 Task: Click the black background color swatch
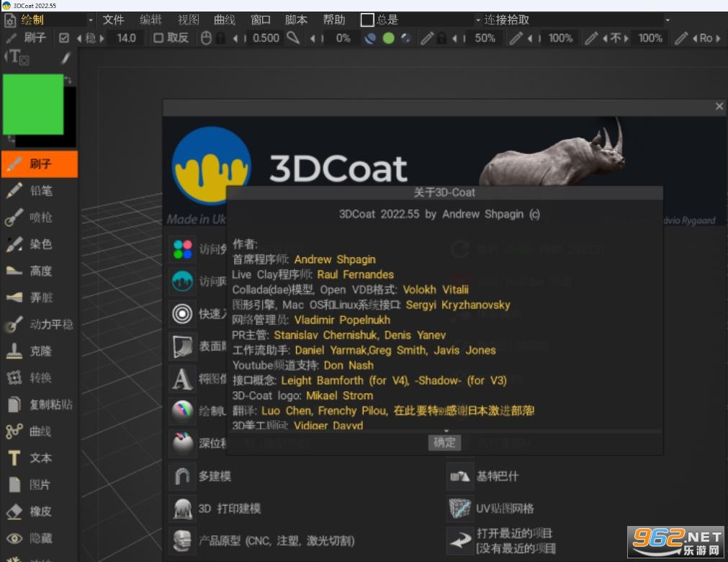pyautogui.click(x=70, y=118)
